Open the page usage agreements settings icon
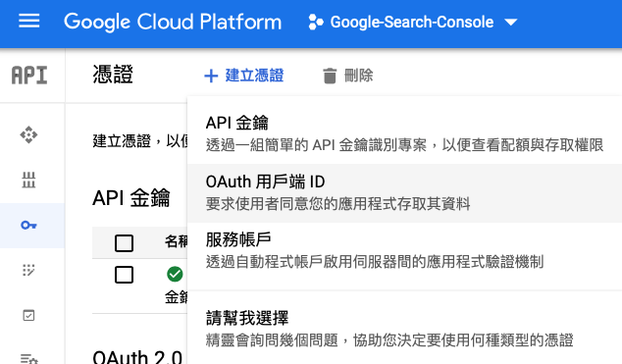This screenshot has height=364, width=622. tap(28, 359)
